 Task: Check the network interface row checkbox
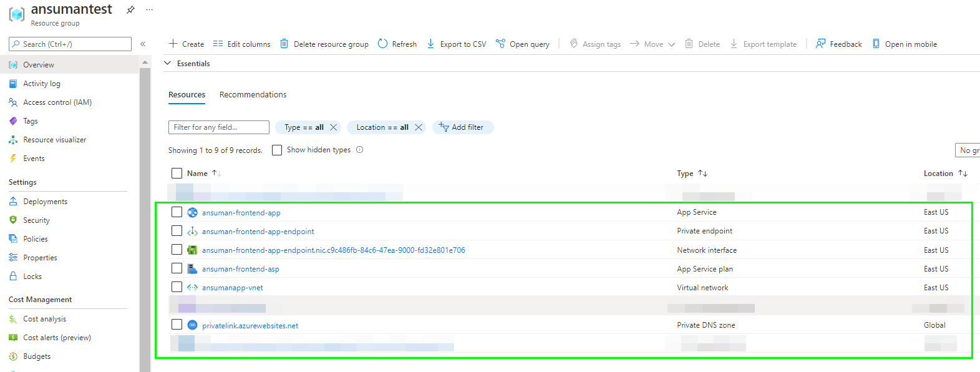[x=177, y=250]
